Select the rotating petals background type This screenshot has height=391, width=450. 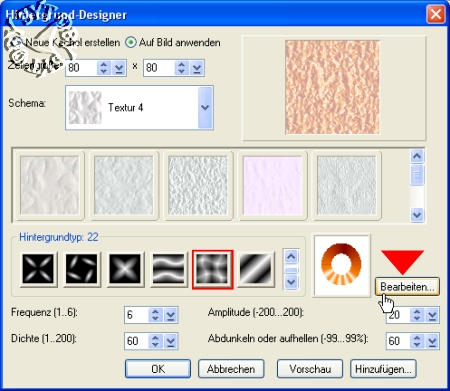tap(82, 269)
